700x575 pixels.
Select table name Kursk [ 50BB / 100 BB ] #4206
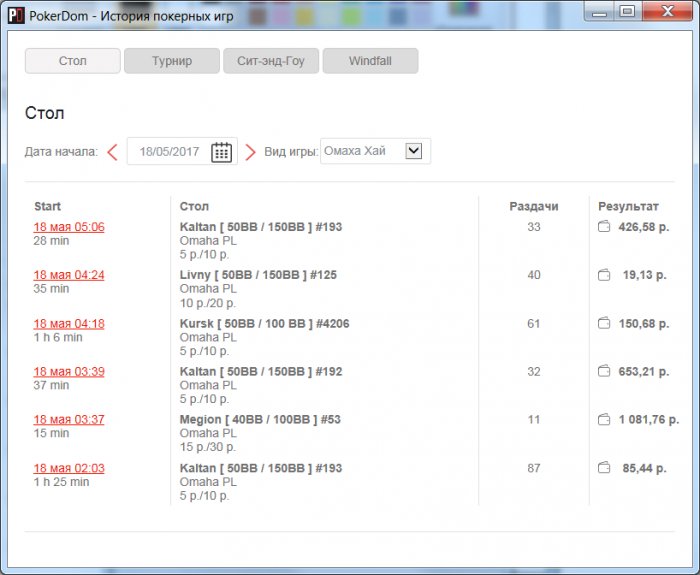pos(264,324)
